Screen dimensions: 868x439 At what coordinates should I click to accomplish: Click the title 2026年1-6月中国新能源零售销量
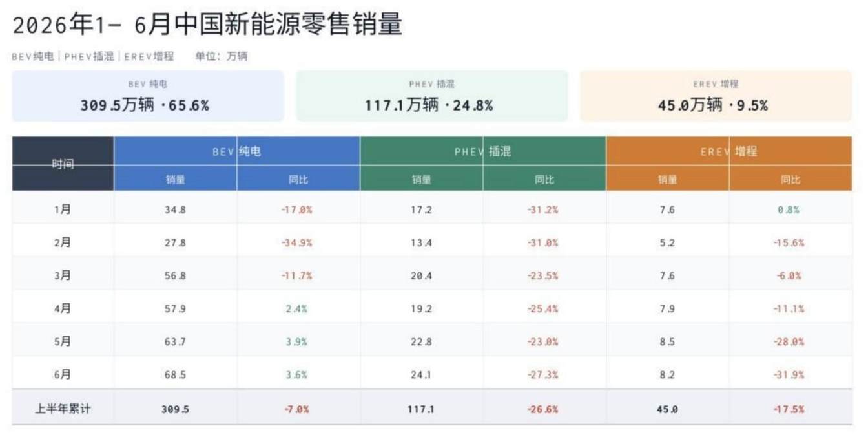coord(207,25)
